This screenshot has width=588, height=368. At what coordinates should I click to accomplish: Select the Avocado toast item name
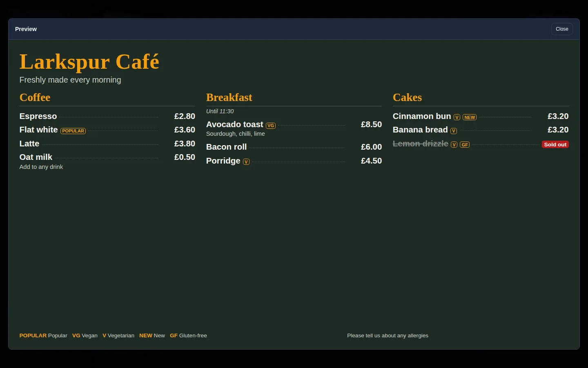(x=235, y=124)
